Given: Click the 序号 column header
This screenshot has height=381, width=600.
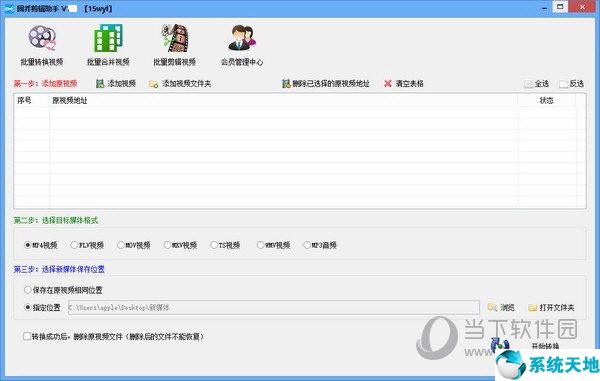Looking at the screenshot, I should (32, 101).
